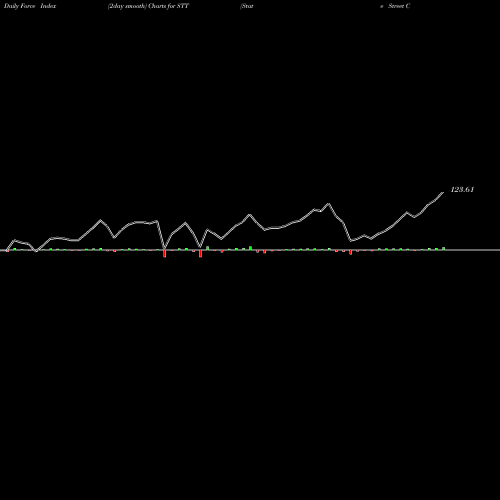
Task: Click the '(2day smooth) Charts for STT' heading
Action: (148, 6)
